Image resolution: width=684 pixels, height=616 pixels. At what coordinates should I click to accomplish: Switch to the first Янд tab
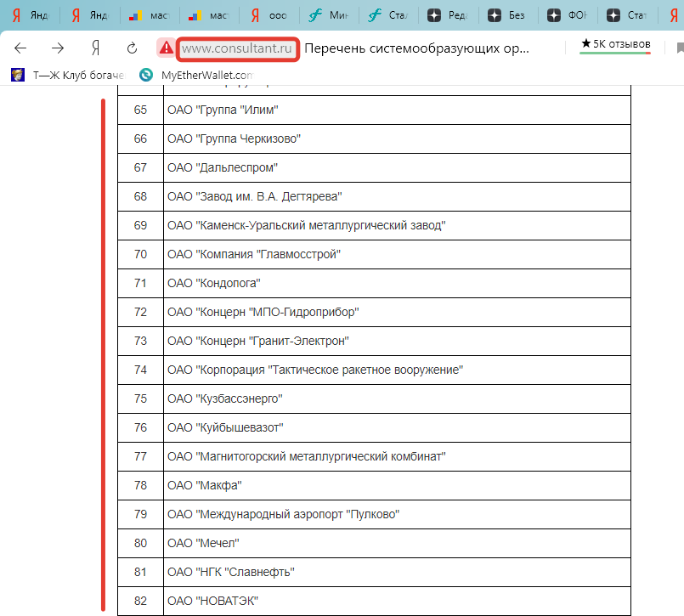31,15
